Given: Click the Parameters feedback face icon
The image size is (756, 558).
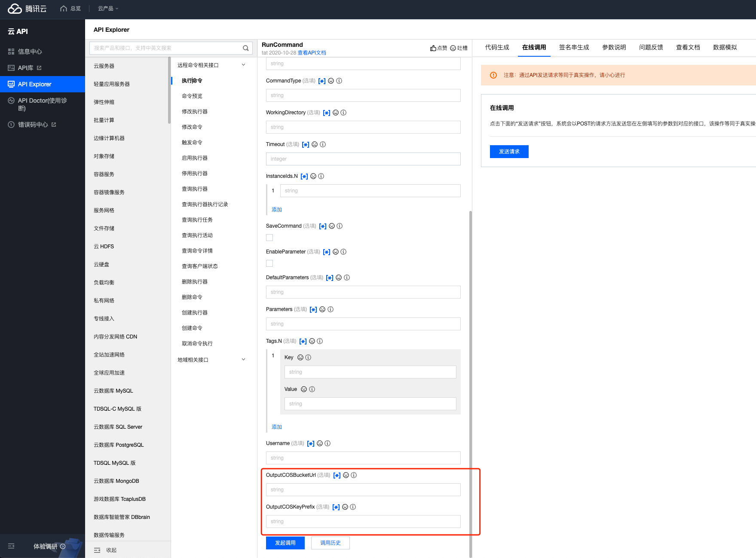Looking at the screenshot, I should pyautogui.click(x=322, y=309).
